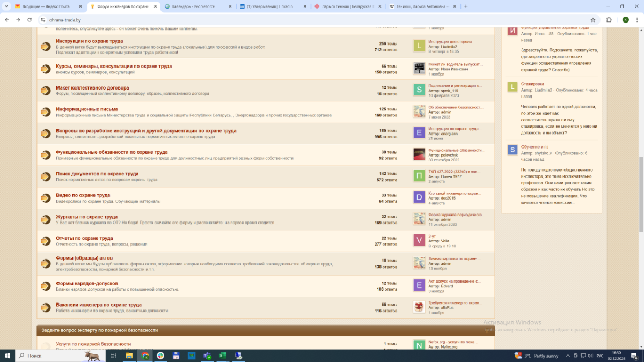Open last post Может ли водитель выпускат...

455,64
